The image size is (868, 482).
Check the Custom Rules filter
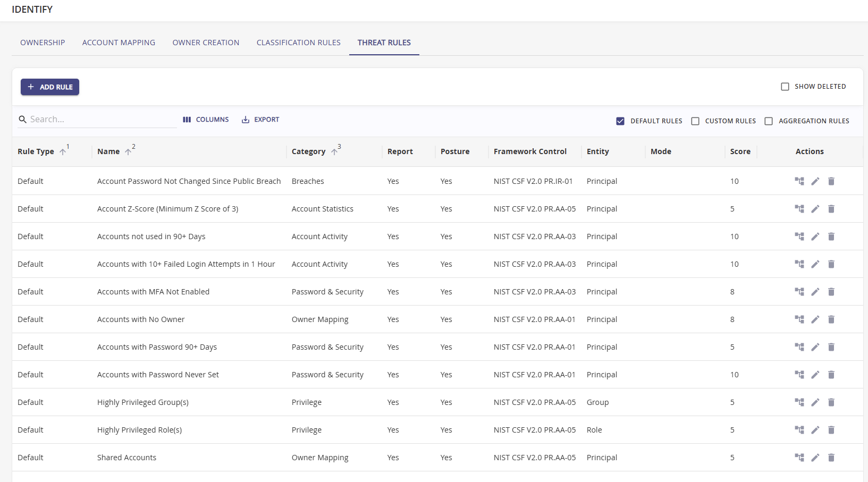click(695, 121)
